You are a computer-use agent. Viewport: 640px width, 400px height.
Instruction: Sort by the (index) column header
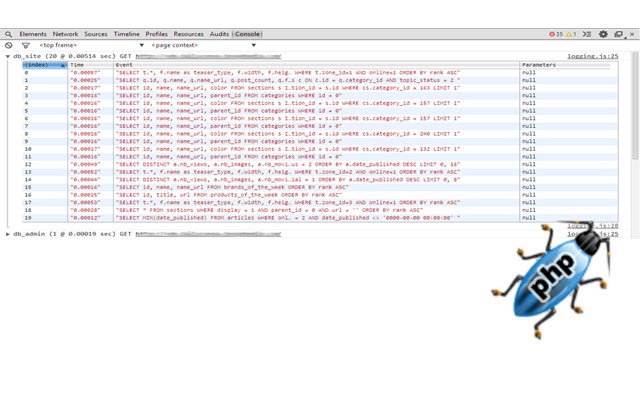[x=44, y=65]
